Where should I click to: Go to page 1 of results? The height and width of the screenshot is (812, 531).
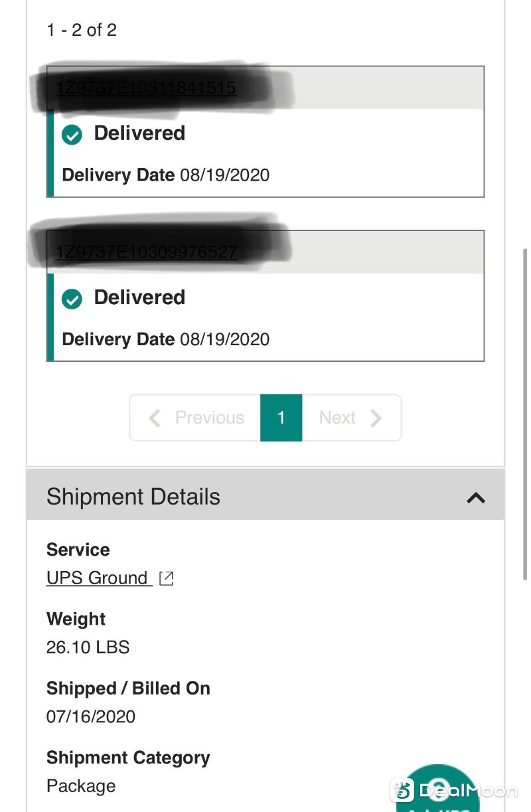click(281, 418)
